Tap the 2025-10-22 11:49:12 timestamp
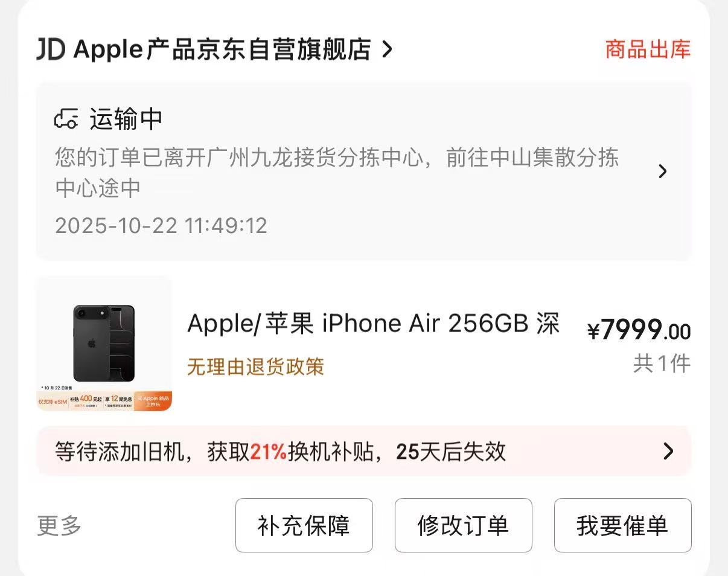The height and width of the screenshot is (576, 728). [161, 226]
